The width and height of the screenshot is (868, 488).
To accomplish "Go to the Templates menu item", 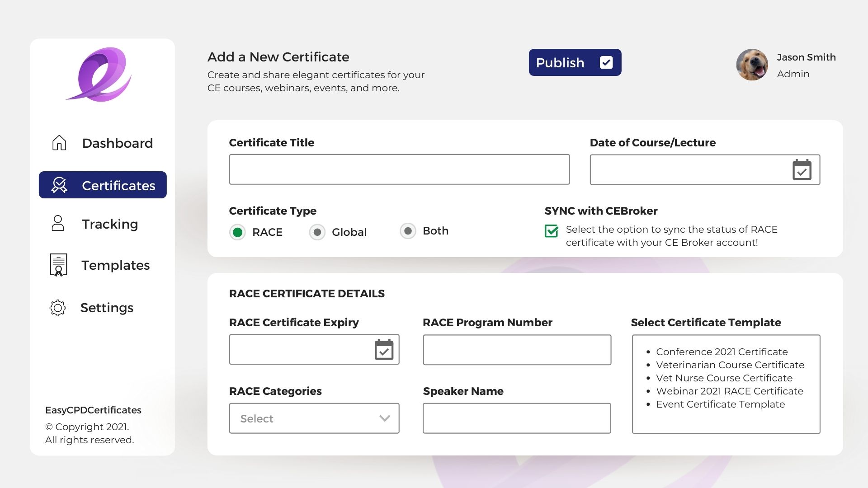I will pos(115,265).
